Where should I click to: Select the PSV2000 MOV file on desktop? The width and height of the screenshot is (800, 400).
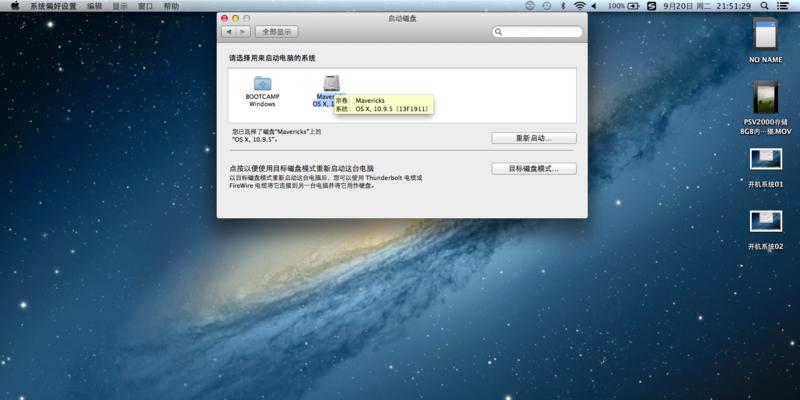765,108
